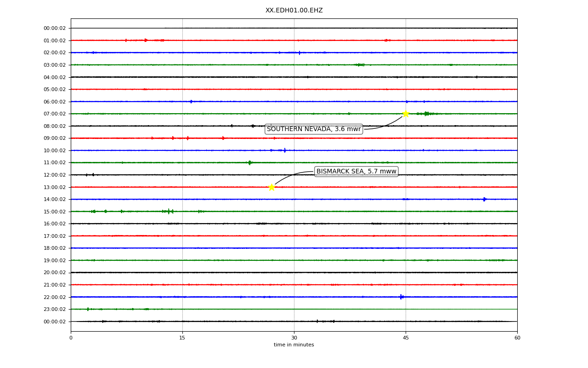Click the red spike near minute 10 at 01:00:02
The height and width of the screenshot is (368, 588).
146,40
